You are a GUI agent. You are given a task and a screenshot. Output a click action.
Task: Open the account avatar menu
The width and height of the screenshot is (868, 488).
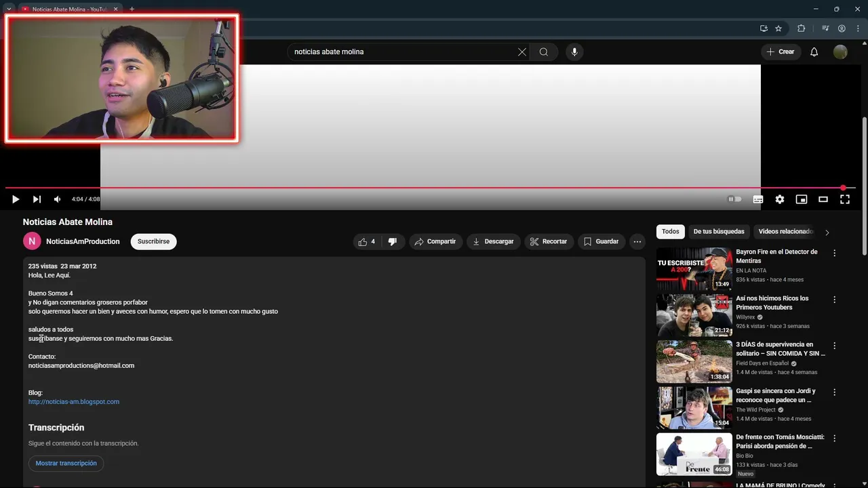point(840,52)
